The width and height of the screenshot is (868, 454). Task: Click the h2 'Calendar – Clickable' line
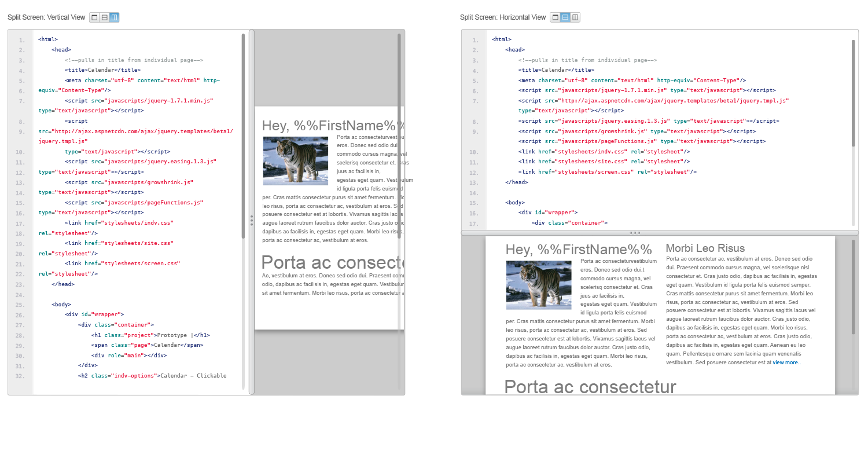152,376
